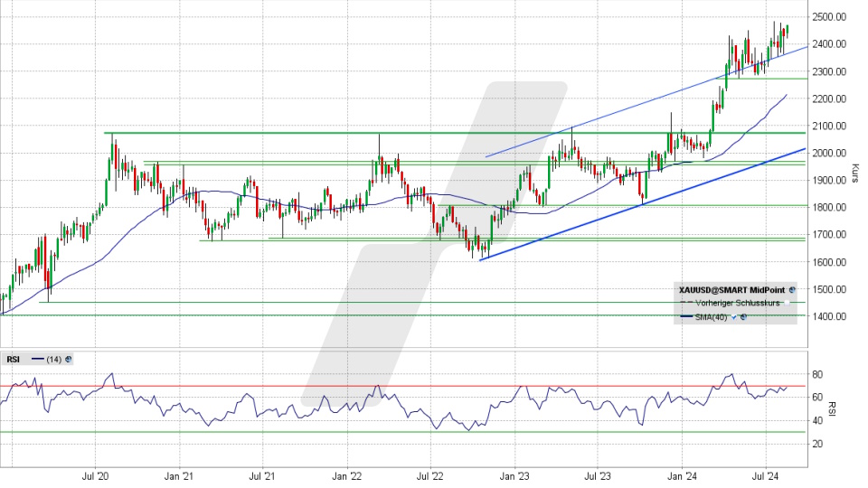Select the SMA(40) legend label
The height and width of the screenshot is (488, 868).
click(x=712, y=317)
